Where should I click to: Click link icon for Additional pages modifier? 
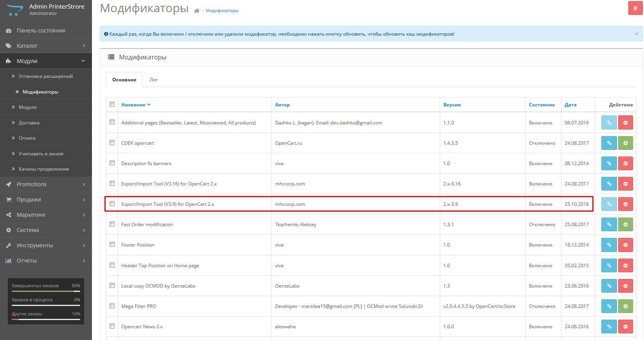click(x=609, y=122)
